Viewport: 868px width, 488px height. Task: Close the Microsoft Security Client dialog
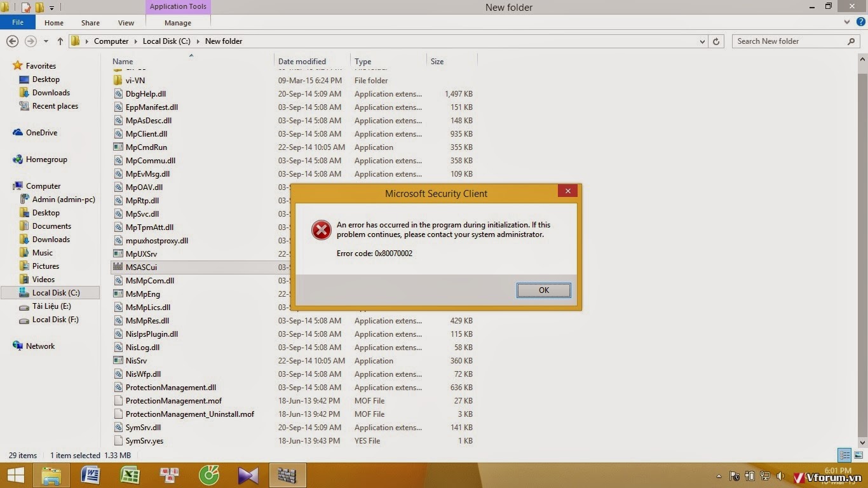click(x=568, y=191)
